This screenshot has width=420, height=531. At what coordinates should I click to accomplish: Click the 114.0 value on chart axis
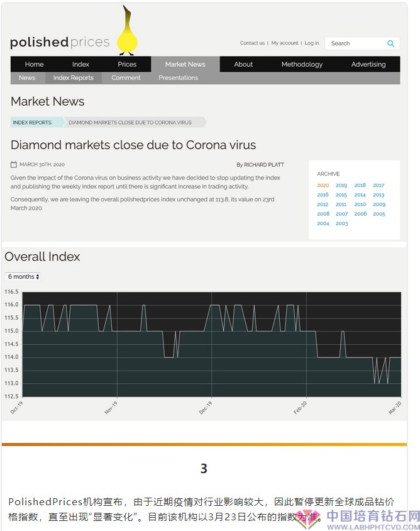pos(11,357)
